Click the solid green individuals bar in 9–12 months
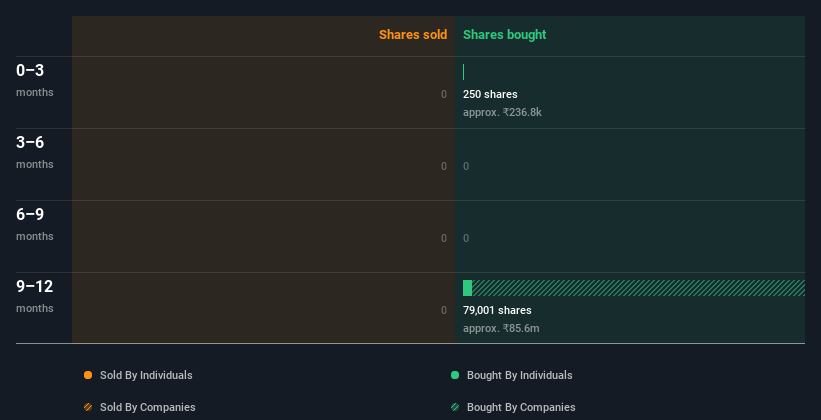Screen dimensions: 821x420 (468, 288)
